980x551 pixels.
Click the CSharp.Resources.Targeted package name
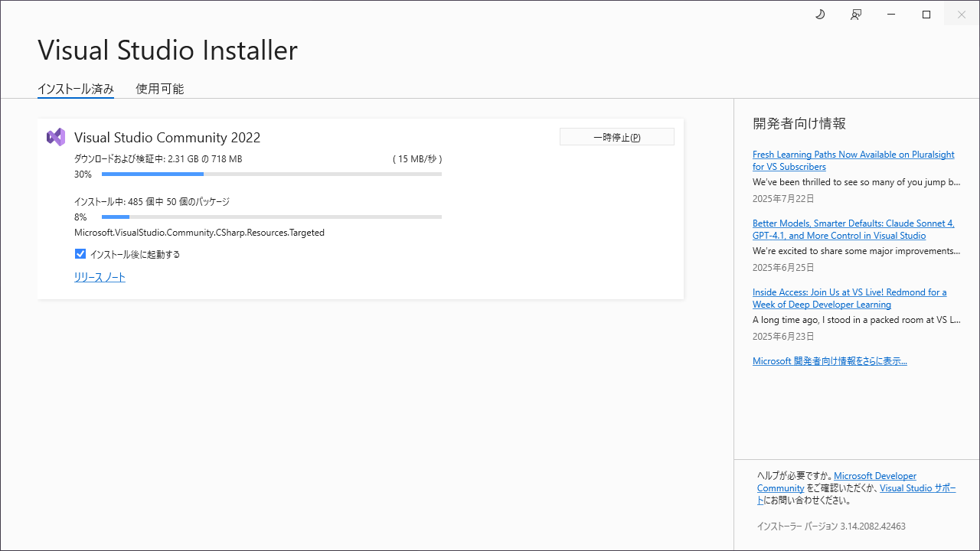pyautogui.click(x=199, y=233)
